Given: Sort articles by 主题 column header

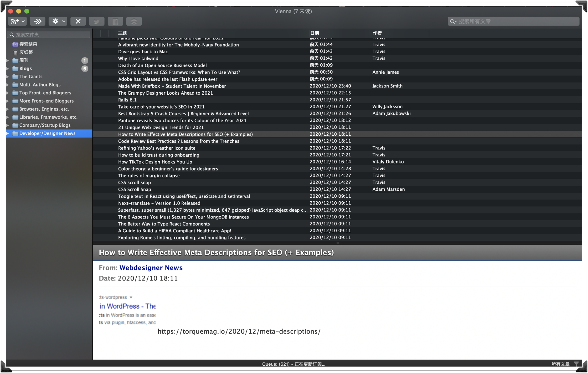Looking at the screenshot, I should (213, 33).
